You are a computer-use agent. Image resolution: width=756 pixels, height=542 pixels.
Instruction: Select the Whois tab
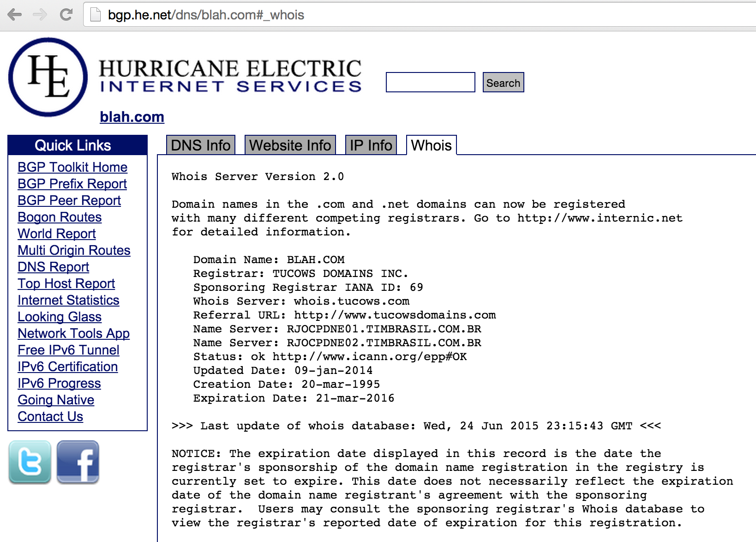431,145
